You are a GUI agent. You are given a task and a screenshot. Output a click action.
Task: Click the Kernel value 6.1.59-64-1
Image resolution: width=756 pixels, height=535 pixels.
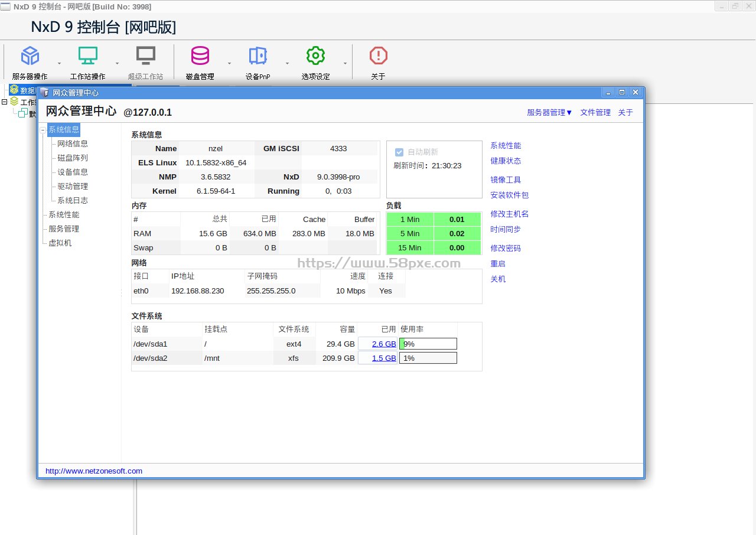216,191
